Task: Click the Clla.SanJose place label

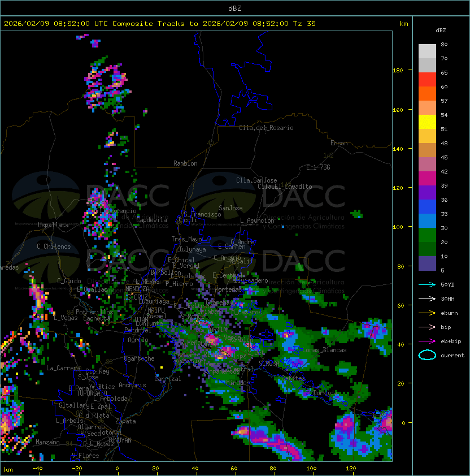Action: point(256,180)
